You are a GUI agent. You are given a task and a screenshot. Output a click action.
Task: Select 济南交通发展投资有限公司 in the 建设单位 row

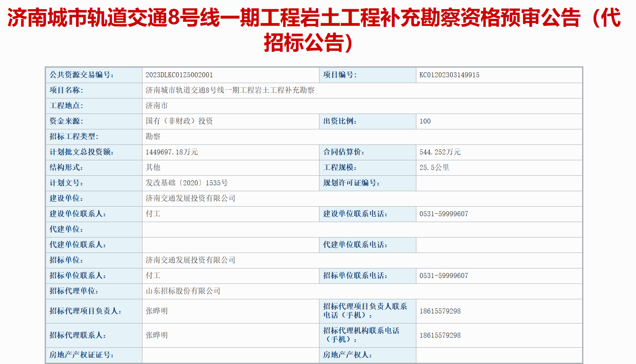click(190, 198)
